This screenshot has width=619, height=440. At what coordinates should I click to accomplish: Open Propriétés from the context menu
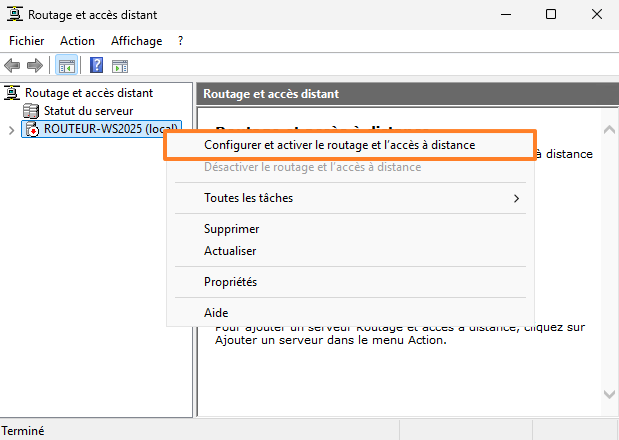click(230, 282)
